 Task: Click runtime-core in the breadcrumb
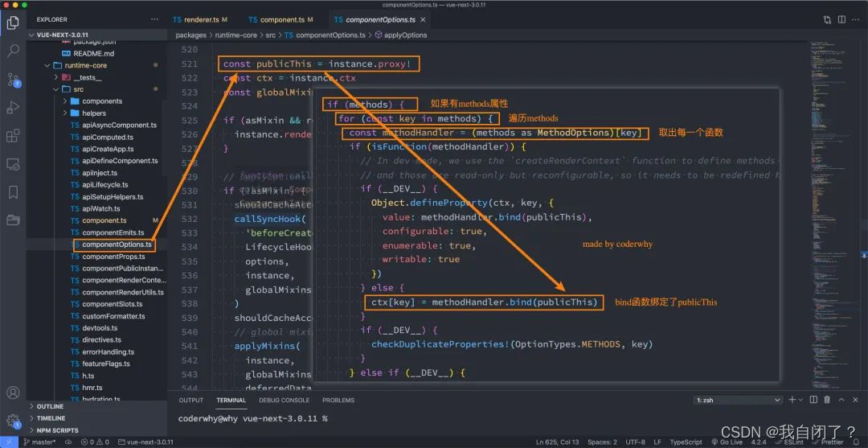pyautogui.click(x=235, y=35)
